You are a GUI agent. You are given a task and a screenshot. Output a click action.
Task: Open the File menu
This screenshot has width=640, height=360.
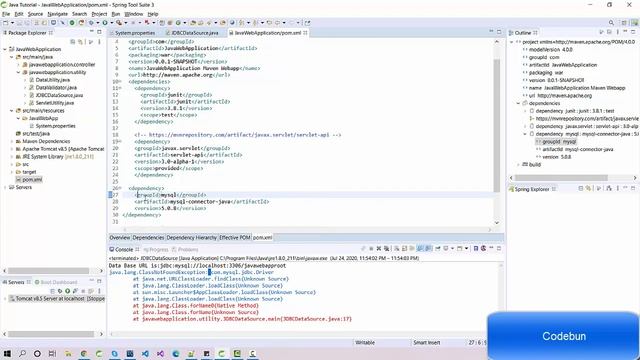tap(6, 14)
